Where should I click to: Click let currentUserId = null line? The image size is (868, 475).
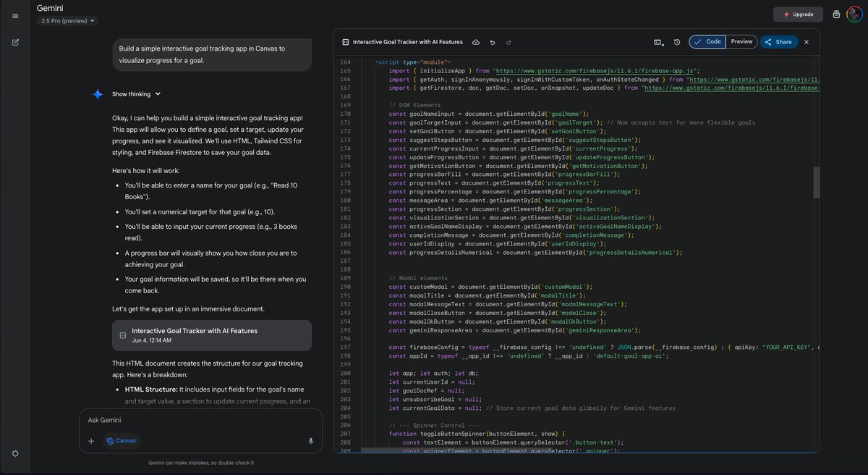point(432,384)
